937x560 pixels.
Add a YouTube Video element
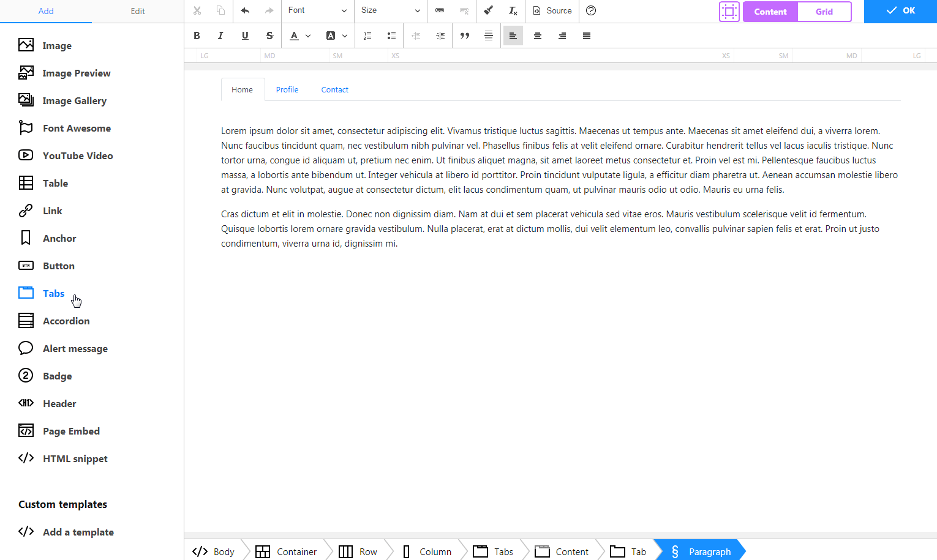[x=66, y=155]
